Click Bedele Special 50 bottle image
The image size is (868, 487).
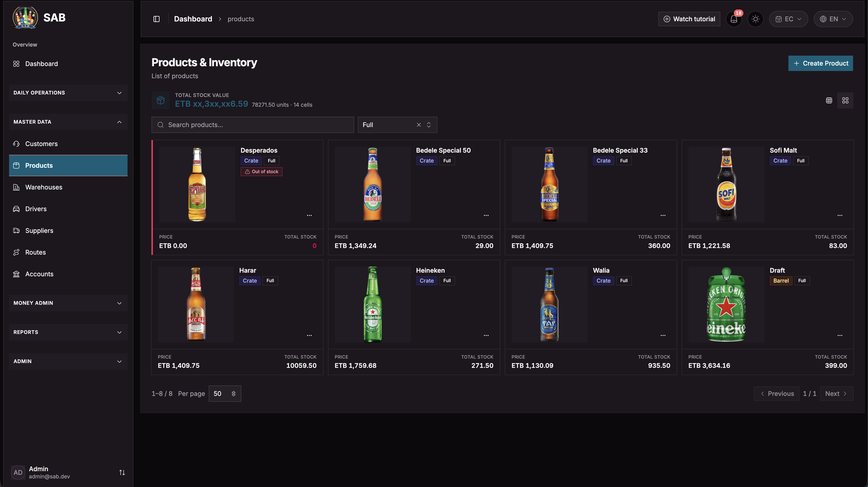[x=373, y=184]
